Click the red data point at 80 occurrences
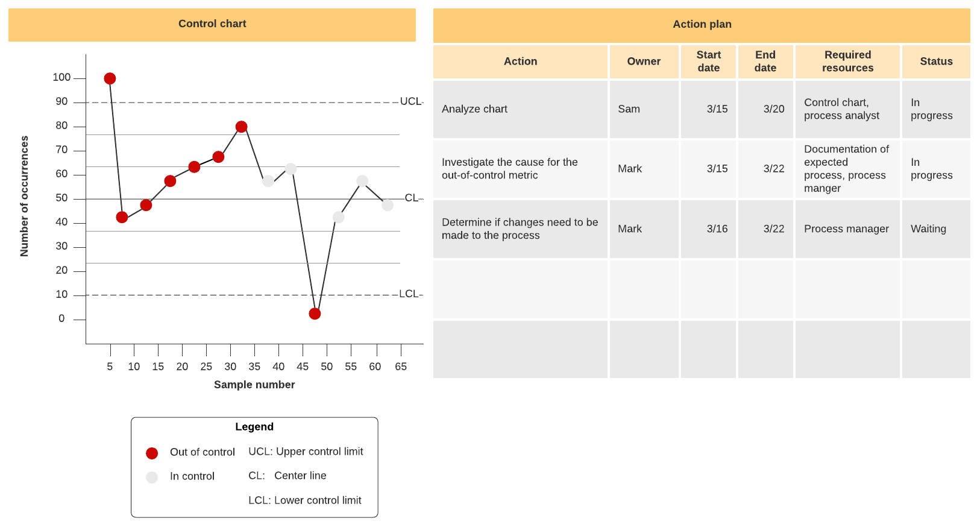Screen dimensions: 980x527 tap(242, 127)
